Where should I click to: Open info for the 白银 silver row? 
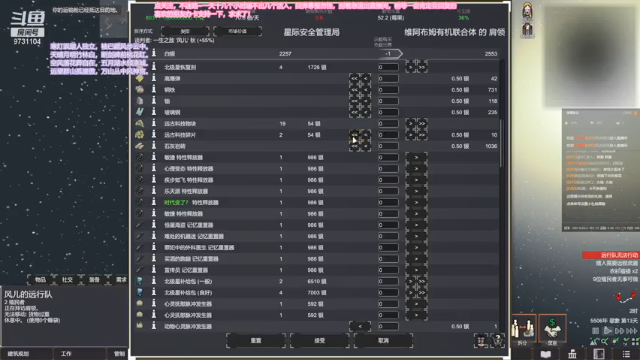click(154, 53)
